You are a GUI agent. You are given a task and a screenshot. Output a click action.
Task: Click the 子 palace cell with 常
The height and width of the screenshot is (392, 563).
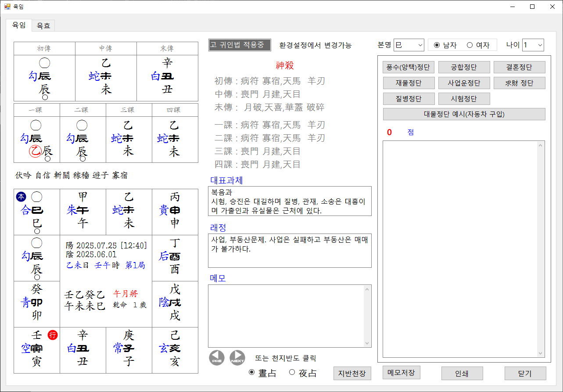129,350
